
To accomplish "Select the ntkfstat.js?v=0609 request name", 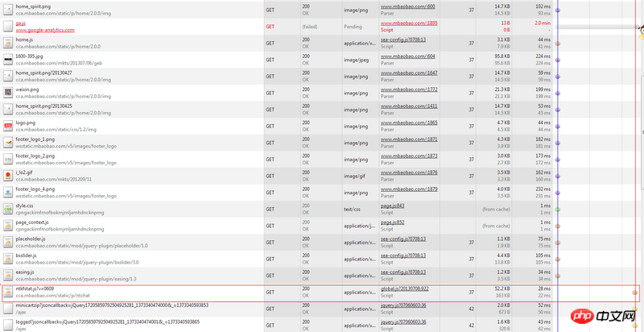I will click(x=35, y=288).
